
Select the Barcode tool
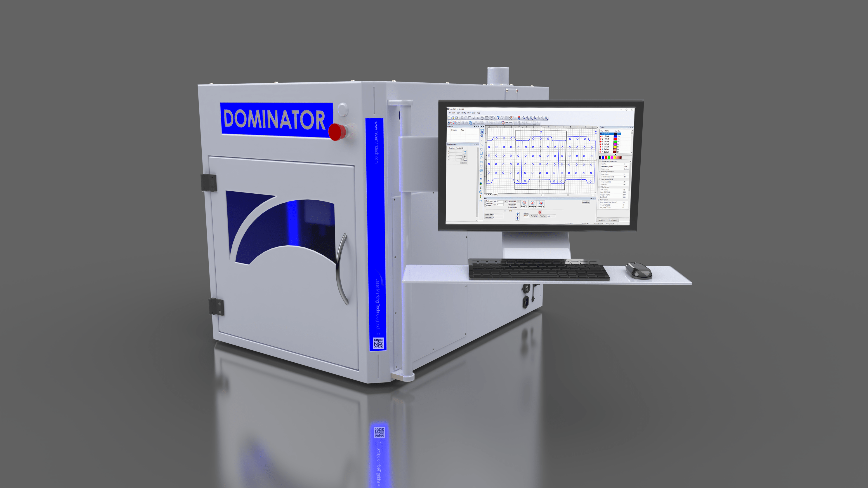point(481,179)
